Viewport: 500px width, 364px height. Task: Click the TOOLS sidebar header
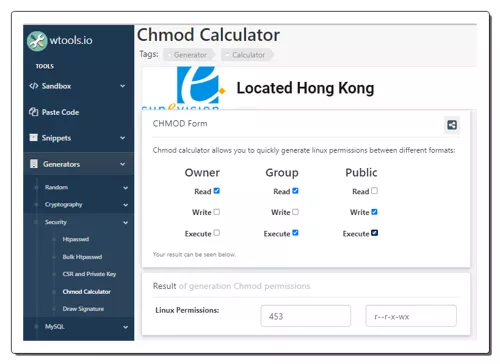[x=45, y=66]
